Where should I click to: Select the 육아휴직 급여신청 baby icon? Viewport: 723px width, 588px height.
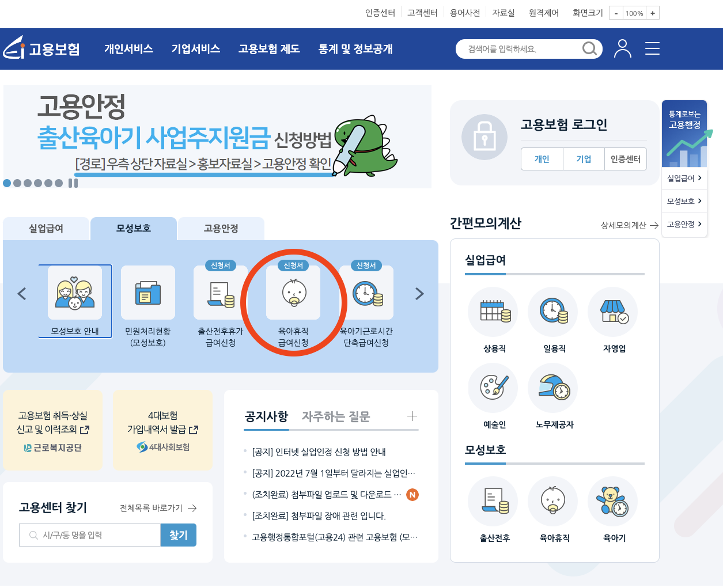coord(294,293)
